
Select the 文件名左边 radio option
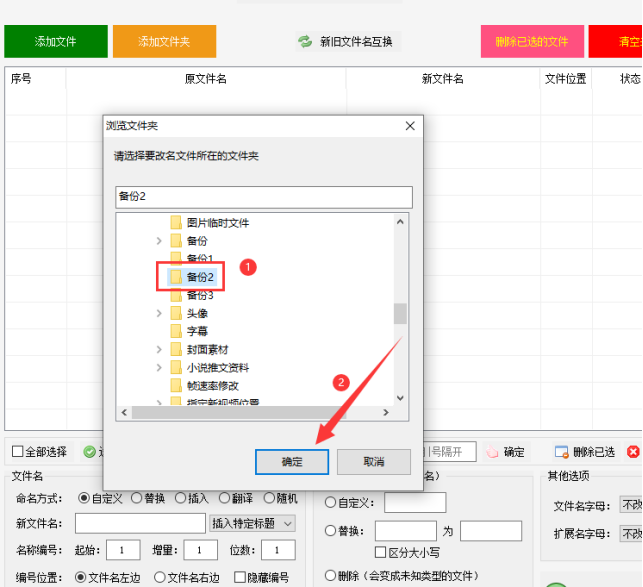[x=81, y=577]
